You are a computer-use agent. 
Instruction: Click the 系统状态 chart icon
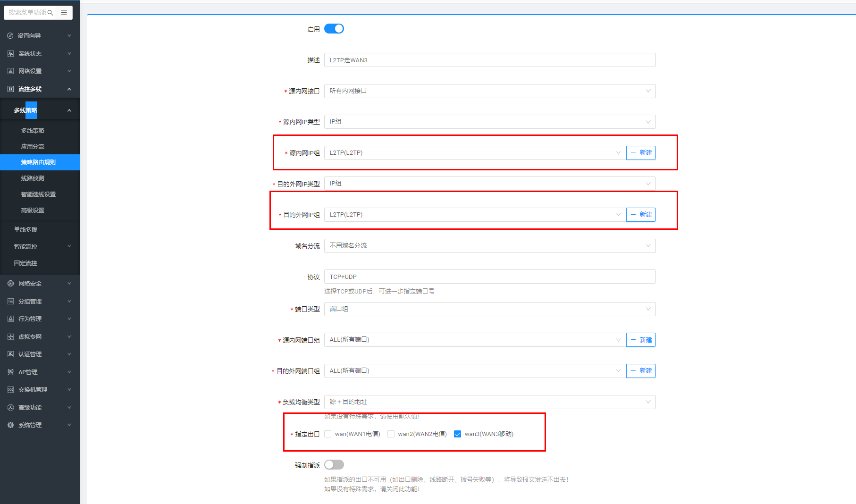[10, 54]
